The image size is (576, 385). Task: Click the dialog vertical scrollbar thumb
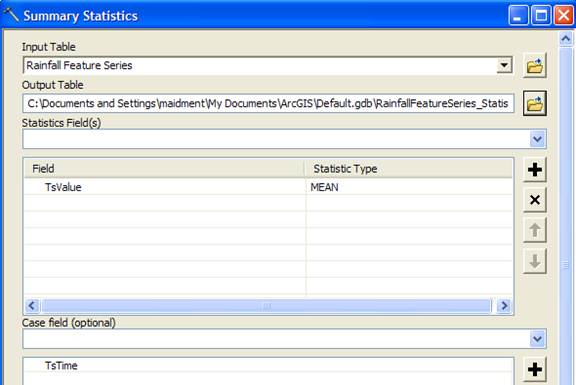tap(566, 217)
